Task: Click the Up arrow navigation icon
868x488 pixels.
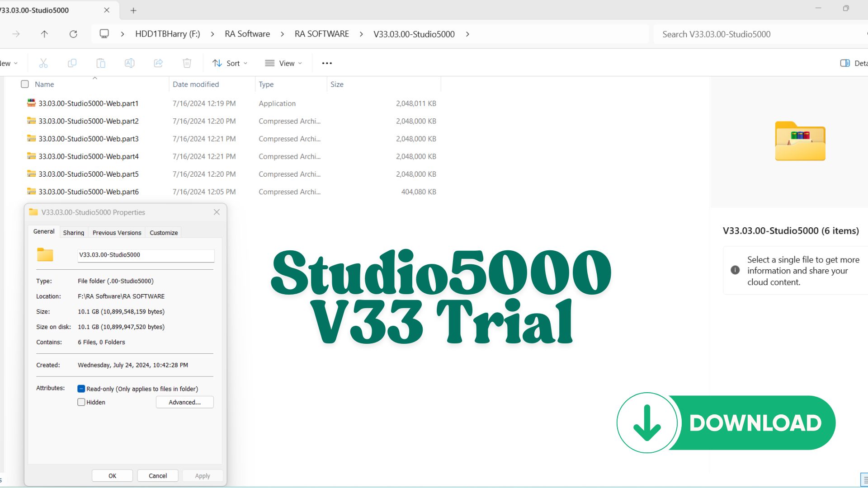Action: (x=44, y=34)
